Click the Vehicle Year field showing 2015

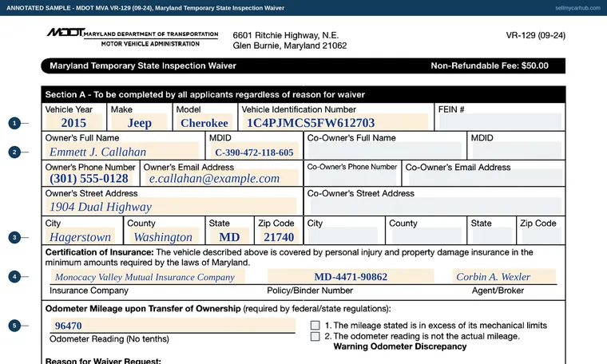coord(74,122)
